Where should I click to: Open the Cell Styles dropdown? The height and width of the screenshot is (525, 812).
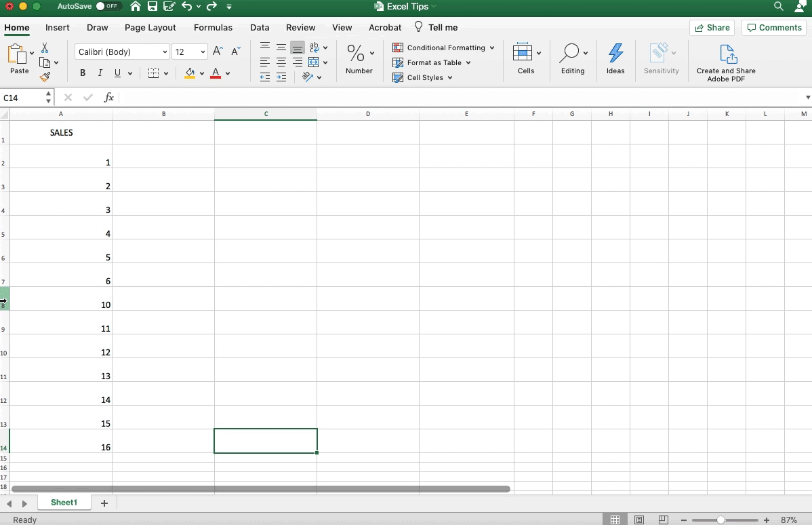[422, 77]
